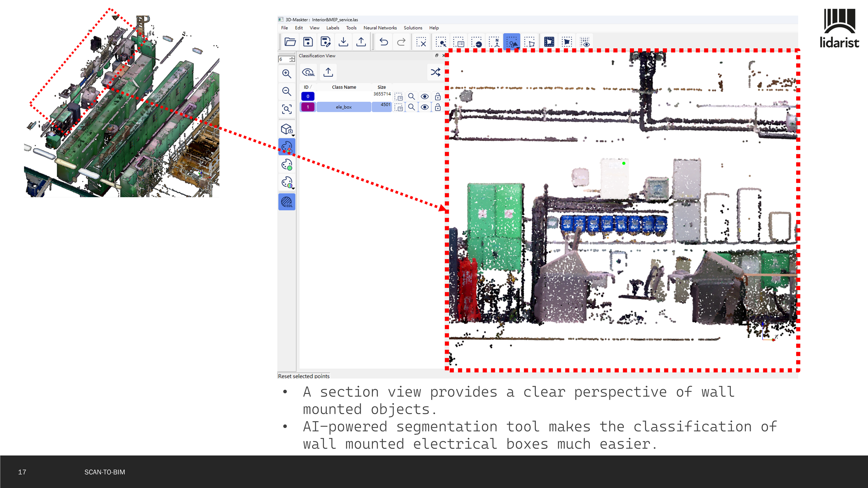Open the rainbow palette color mode dropdown

tap(287, 182)
